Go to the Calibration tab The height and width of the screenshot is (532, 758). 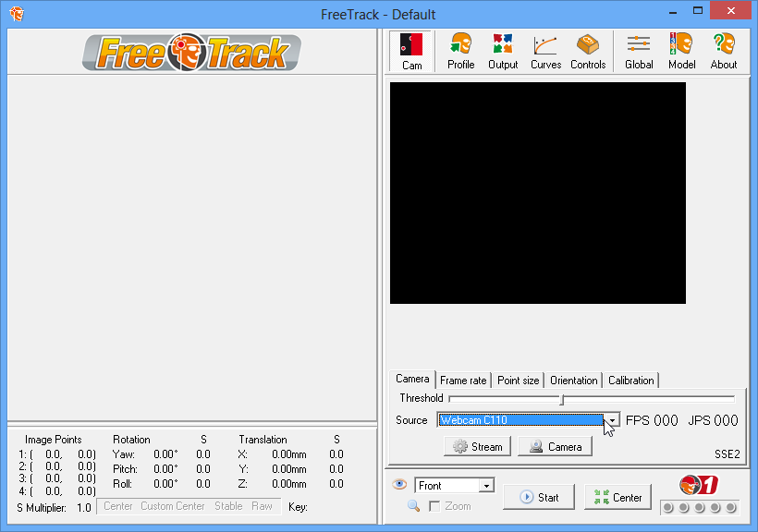coord(631,381)
